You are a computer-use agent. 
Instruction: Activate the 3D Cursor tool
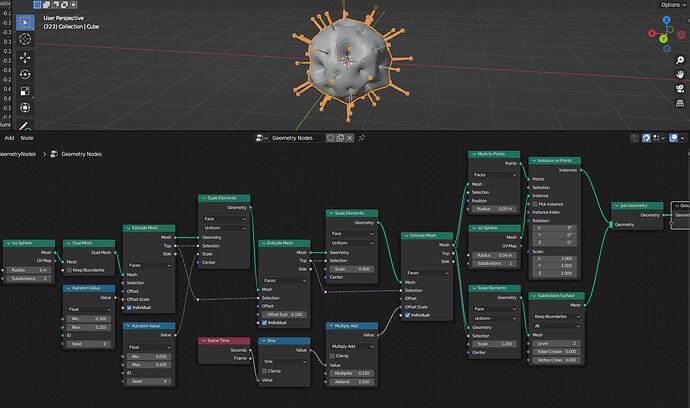pyautogui.click(x=25, y=39)
